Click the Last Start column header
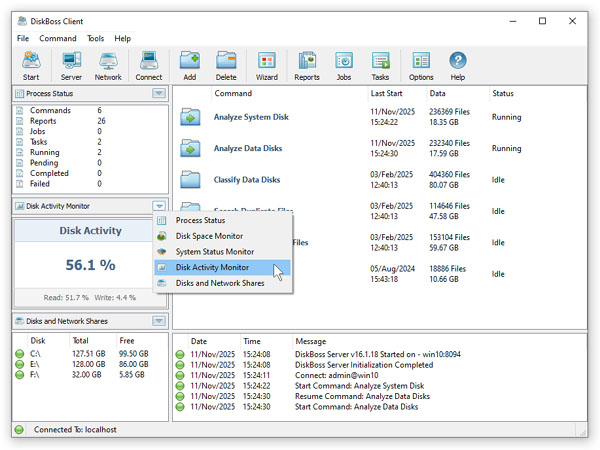The width and height of the screenshot is (600, 450). coord(386,93)
